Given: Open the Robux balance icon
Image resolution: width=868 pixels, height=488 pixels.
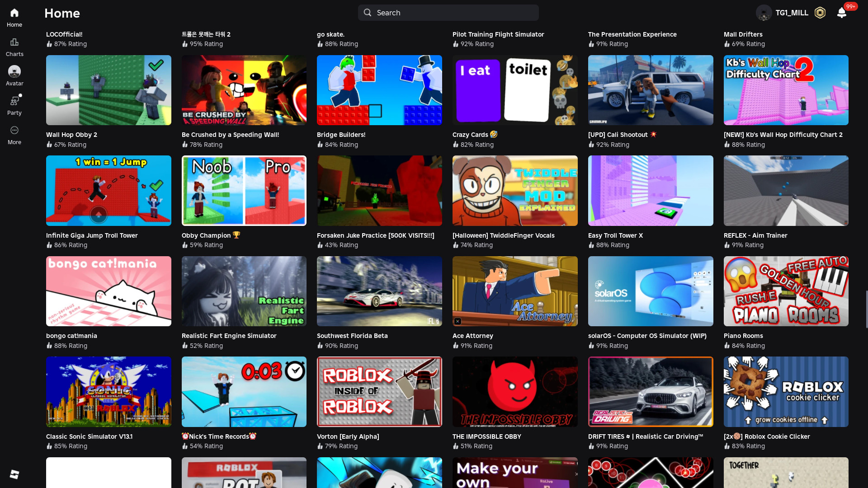Looking at the screenshot, I should [820, 13].
